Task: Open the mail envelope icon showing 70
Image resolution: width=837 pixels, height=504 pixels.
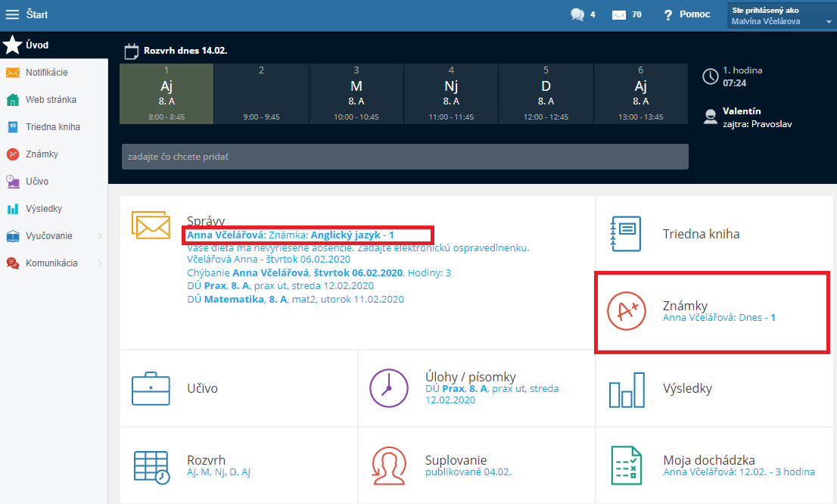Action: point(619,14)
